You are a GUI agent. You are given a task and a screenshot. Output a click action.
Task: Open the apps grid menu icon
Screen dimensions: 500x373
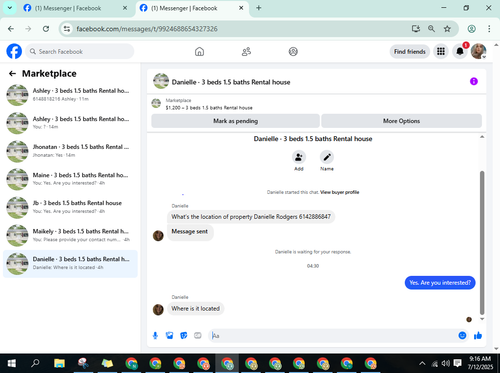pyautogui.click(x=441, y=51)
